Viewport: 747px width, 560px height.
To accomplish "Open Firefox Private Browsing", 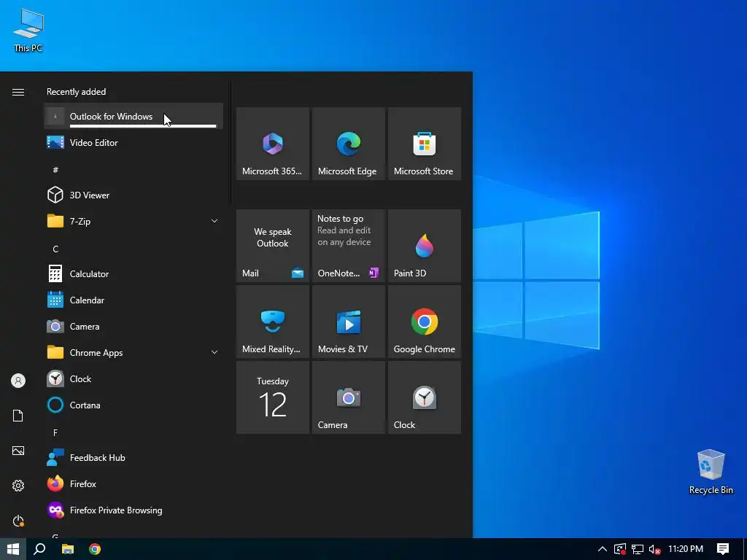I will (x=133, y=510).
